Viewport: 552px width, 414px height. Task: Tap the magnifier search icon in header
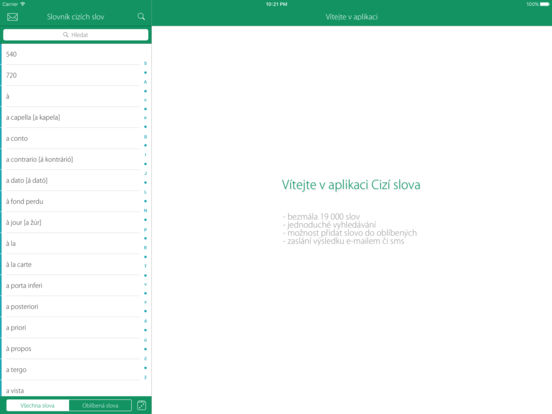click(141, 17)
